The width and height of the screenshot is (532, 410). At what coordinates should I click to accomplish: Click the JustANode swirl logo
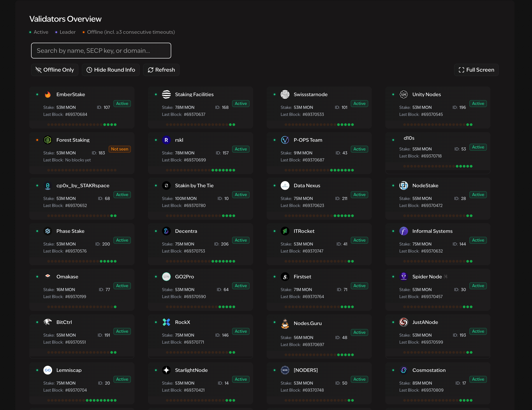[x=404, y=322]
